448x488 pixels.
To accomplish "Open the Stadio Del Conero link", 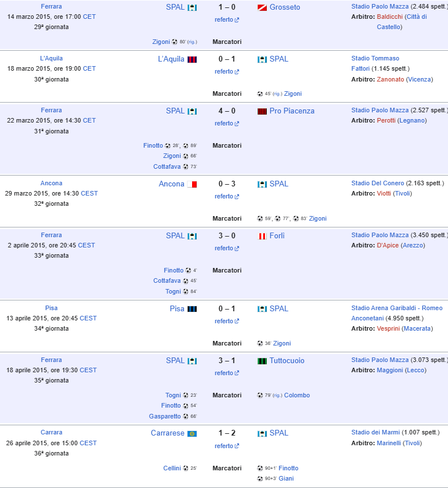I will point(377,184).
